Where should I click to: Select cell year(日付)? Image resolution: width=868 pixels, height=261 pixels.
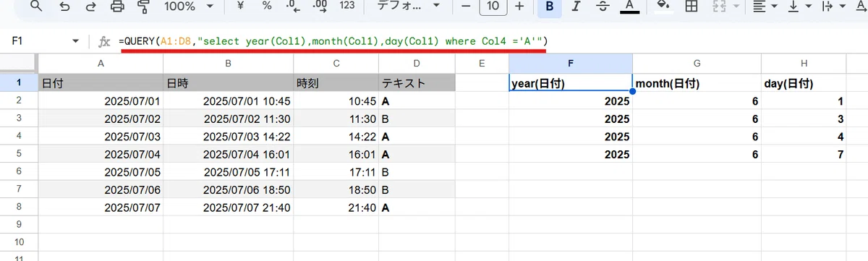pyautogui.click(x=571, y=83)
